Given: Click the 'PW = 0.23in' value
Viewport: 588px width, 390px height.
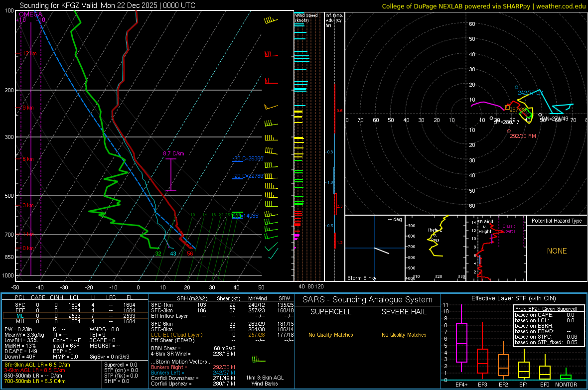Looking at the screenshot, I should 18,329.
